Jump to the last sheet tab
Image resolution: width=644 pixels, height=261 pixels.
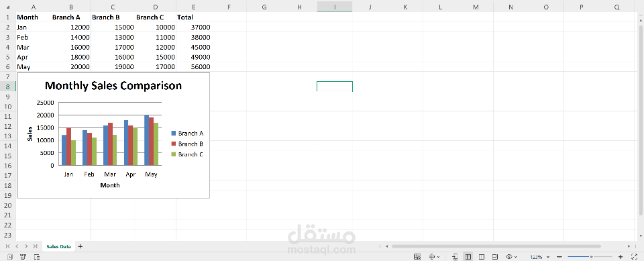[x=36, y=246]
